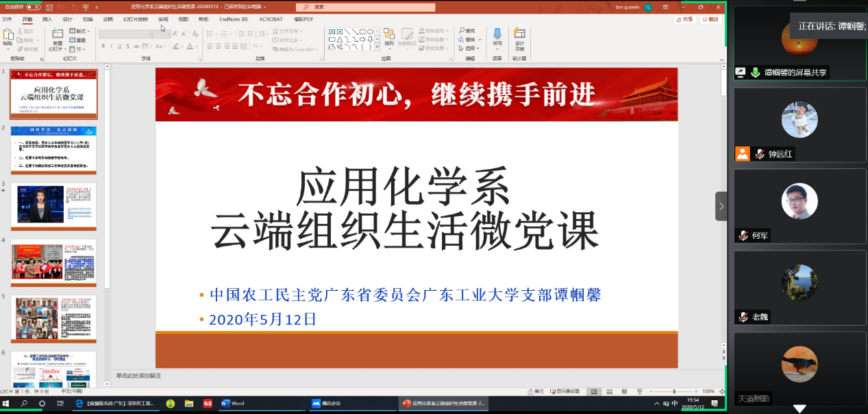868x414 pixels.
Task: Click the Share button
Action: click(685, 19)
